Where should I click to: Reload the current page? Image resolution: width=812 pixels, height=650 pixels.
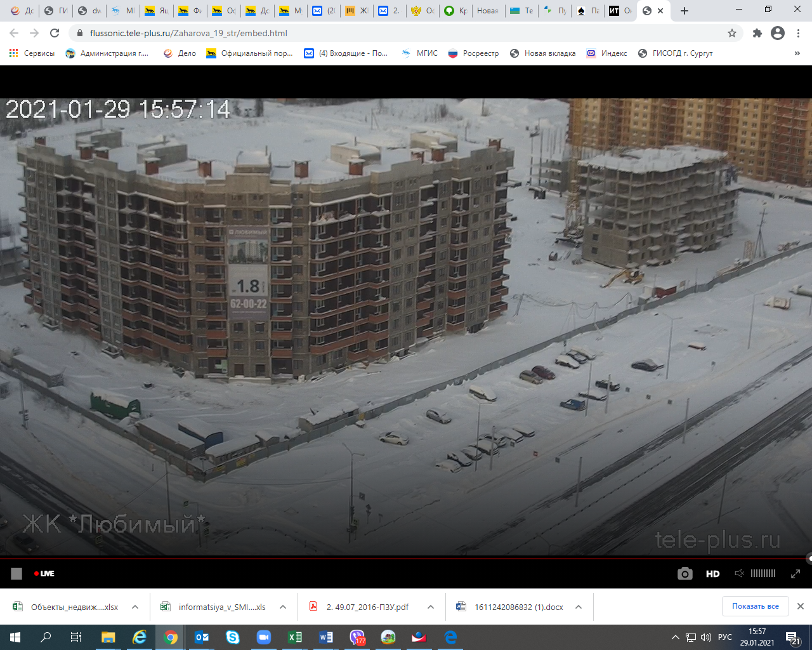click(x=55, y=33)
